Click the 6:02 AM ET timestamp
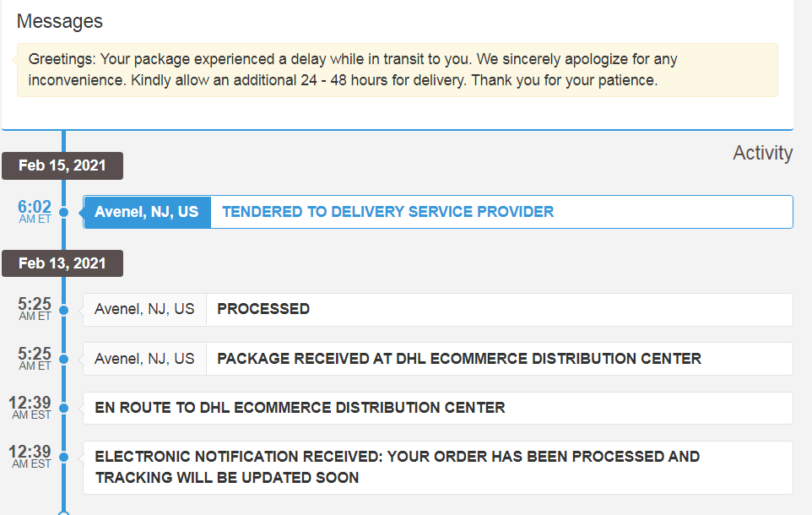This screenshot has height=515, width=812. point(35,211)
